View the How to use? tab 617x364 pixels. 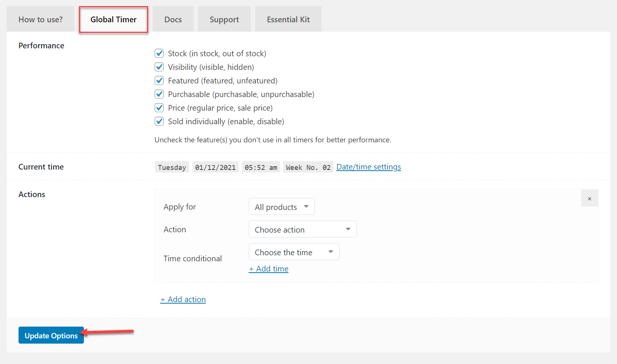coord(40,19)
